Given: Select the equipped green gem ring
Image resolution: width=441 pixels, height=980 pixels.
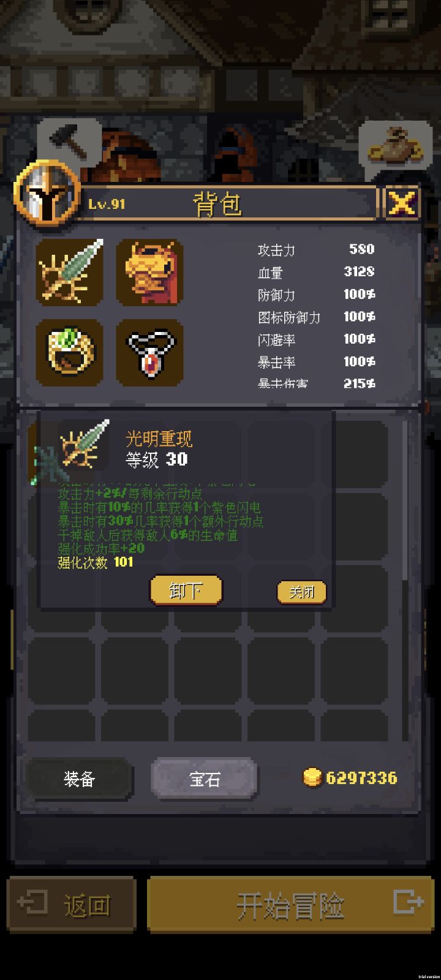Looking at the screenshot, I should [69, 352].
